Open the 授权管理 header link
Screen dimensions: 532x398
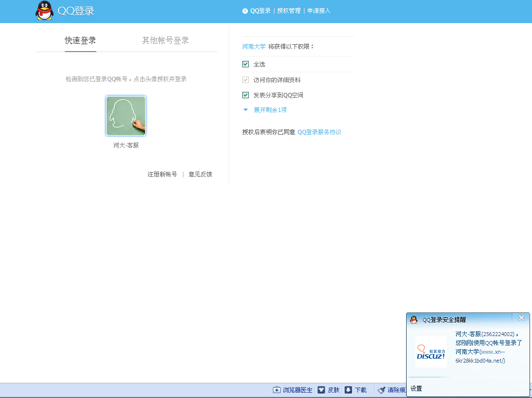tap(289, 11)
